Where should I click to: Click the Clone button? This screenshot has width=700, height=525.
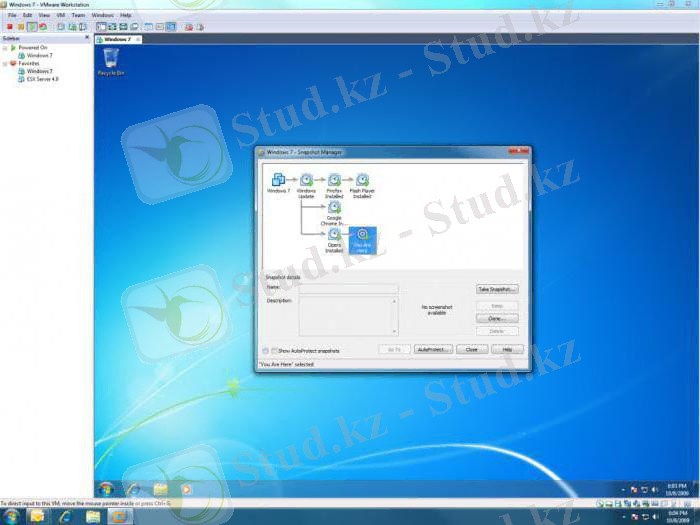[497, 318]
